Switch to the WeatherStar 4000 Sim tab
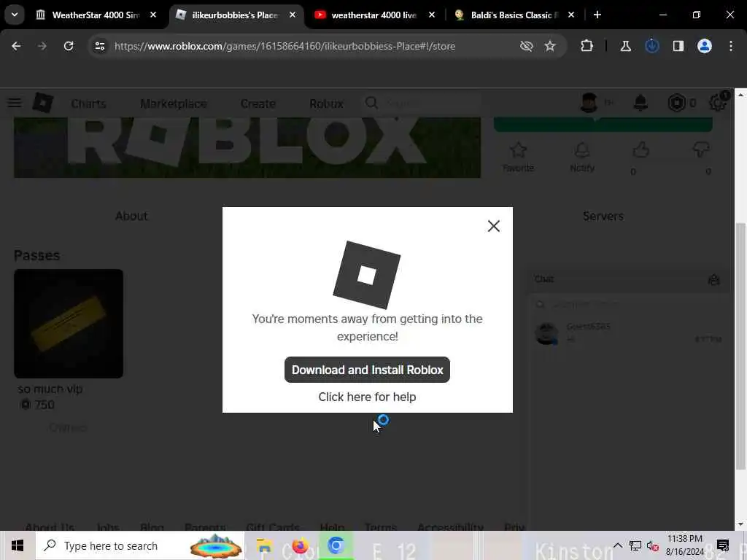Image resolution: width=747 pixels, height=560 pixels. pos(96,15)
